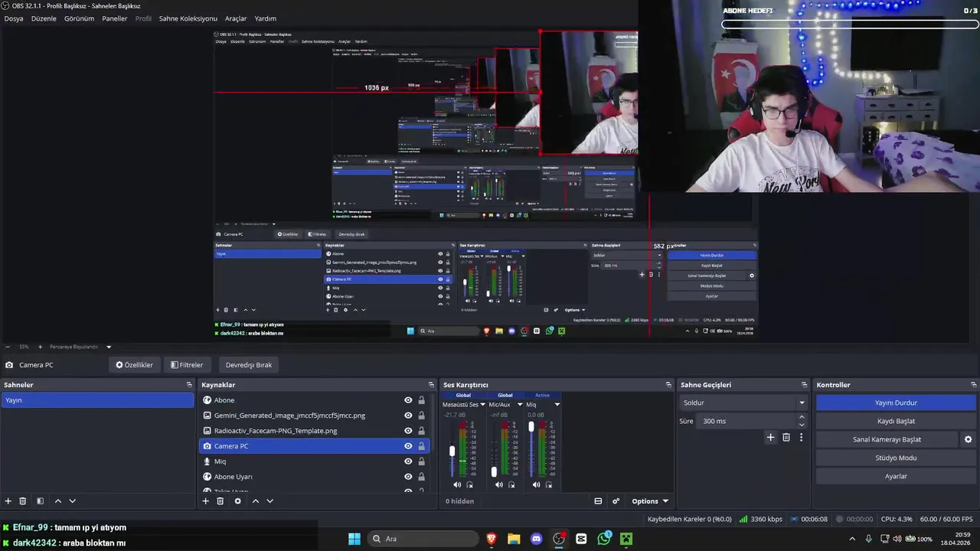Open the Paneller menu
980x551 pixels.
coord(115,18)
